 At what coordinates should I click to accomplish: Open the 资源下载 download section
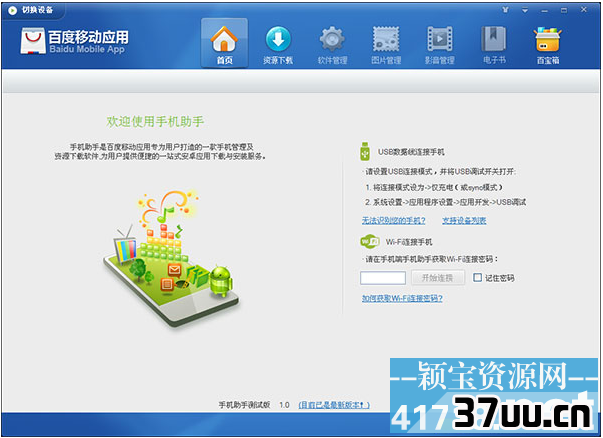[x=278, y=45]
